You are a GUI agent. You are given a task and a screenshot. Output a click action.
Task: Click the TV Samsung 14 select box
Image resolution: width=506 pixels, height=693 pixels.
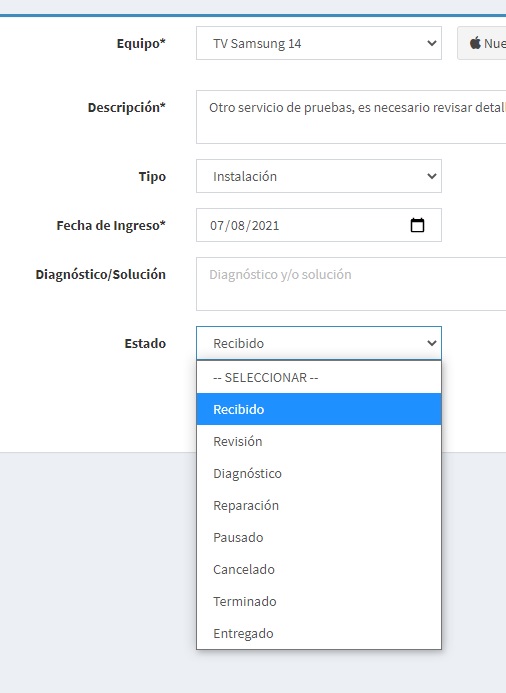click(319, 43)
